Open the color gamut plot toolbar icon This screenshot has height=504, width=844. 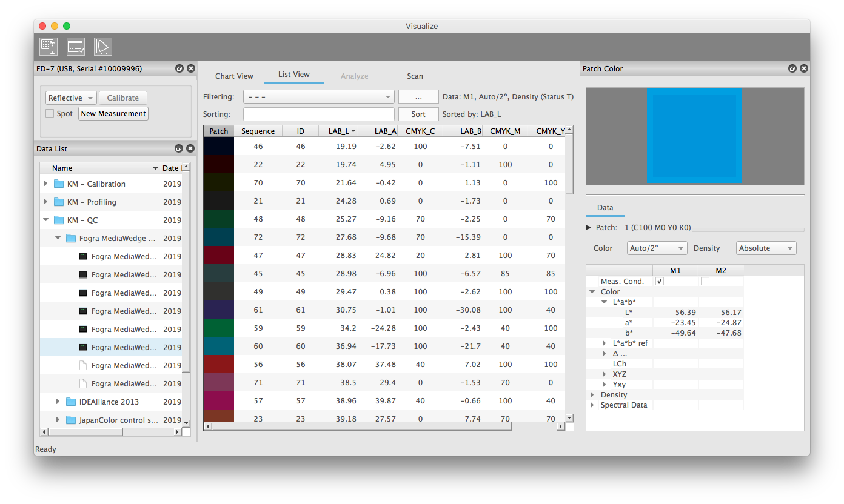[103, 47]
